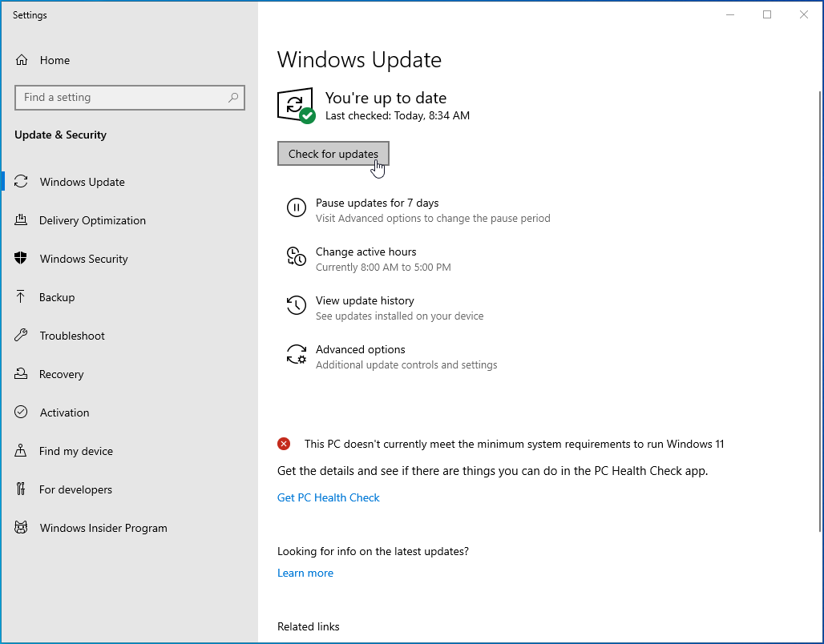Minimize the Settings window

(x=730, y=14)
